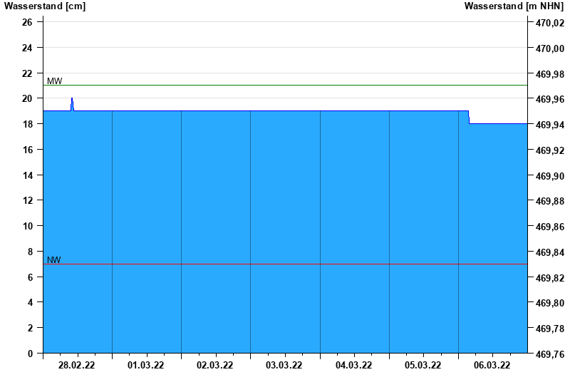
Task: Click the 0 value on left axis
Action: [30, 354]
